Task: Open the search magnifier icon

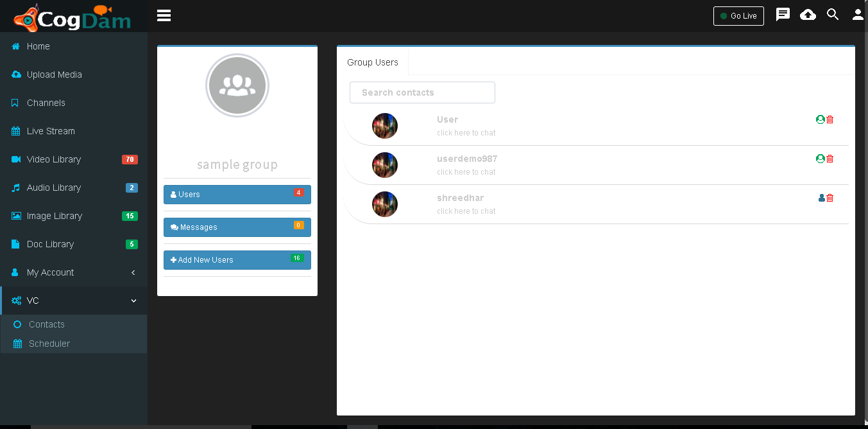Action: 833,15
